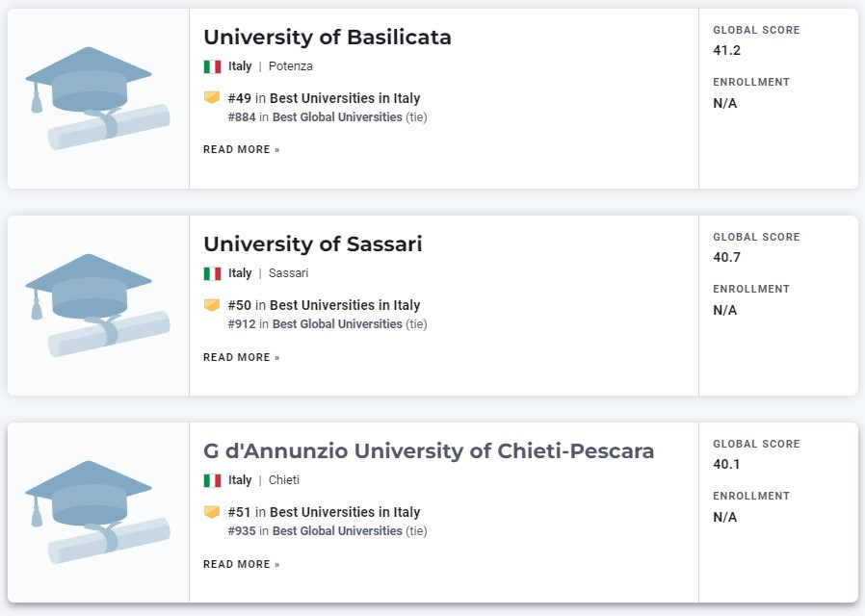Click Italian flag icon beside Potenza
This screenshot has width=865, height=616.
click(x=212, y=66)
